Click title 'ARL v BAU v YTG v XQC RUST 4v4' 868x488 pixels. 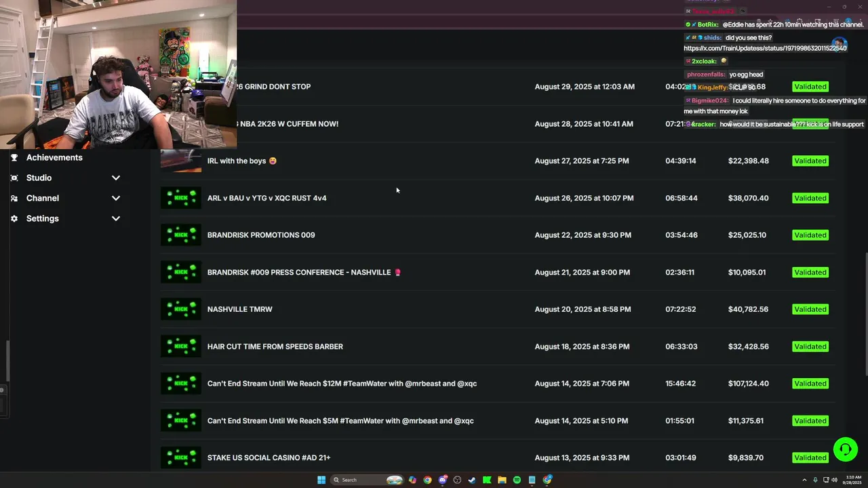point(267,198)
